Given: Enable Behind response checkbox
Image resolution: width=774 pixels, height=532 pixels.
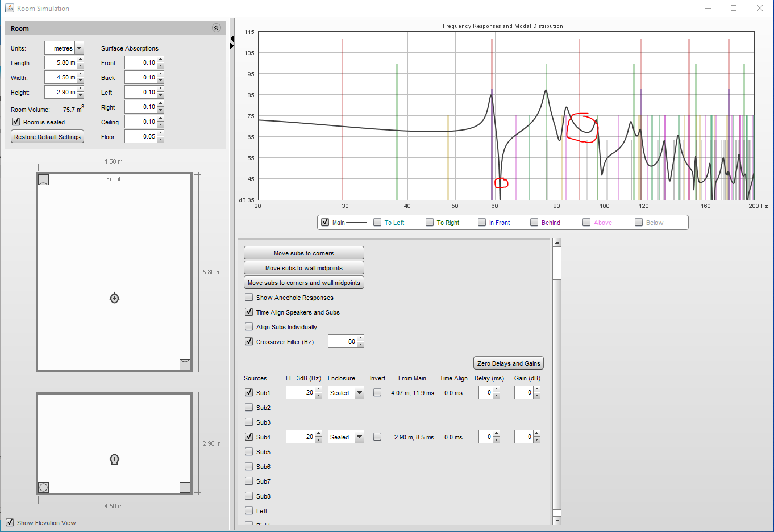Looking at the screenshot, I should pyautogui.click(x=534, y=222).
